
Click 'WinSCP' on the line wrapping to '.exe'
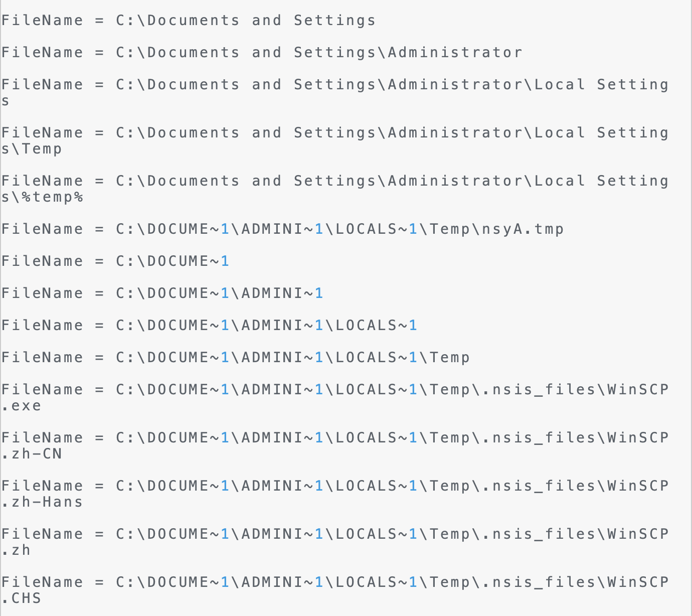click(x=638, y=390)
